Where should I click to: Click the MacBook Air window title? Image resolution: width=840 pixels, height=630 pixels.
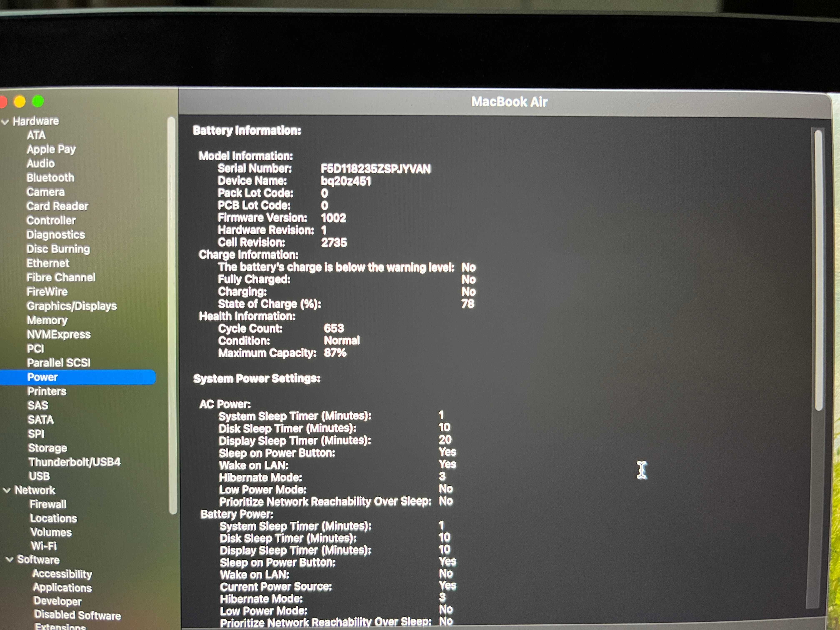[509, 102]
